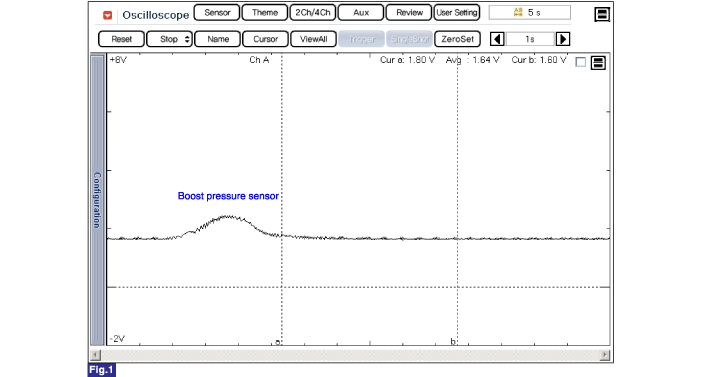Click the scrollbar right arrow

point(604,355)
